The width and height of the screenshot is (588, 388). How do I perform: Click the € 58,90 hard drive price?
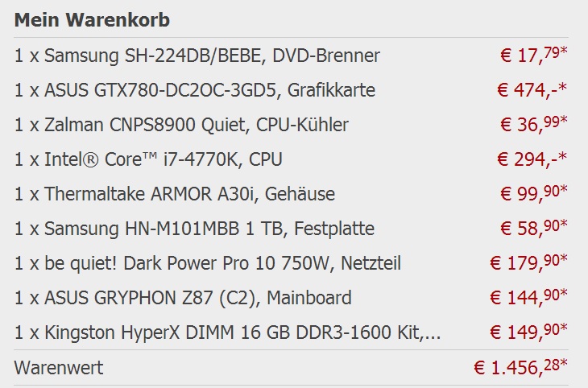[533, 228]
